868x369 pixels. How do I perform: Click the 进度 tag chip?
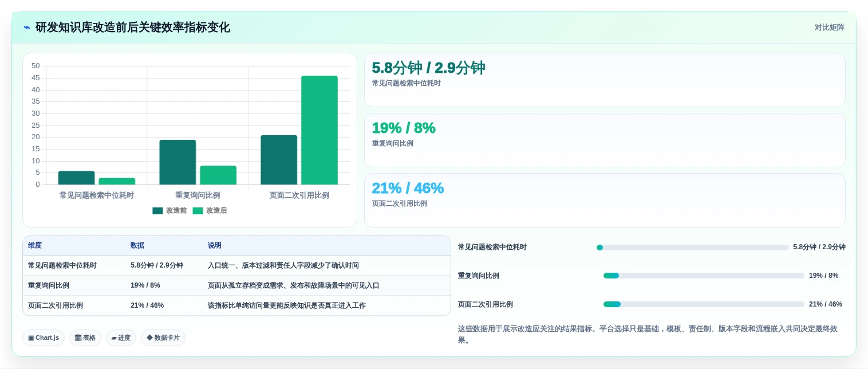(x=121, y=338)
